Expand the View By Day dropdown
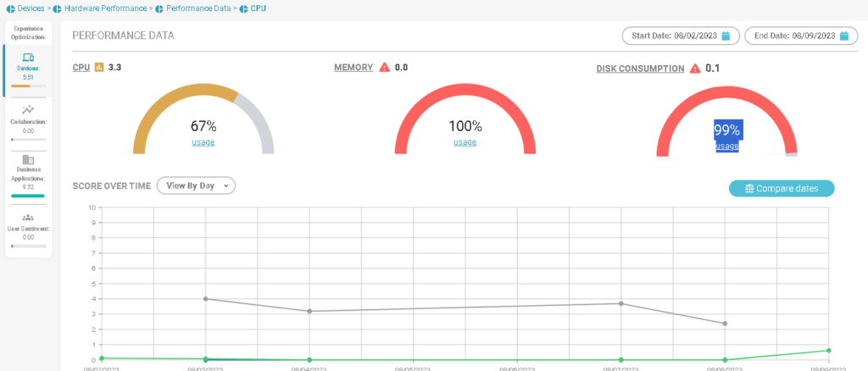 coord(196,185)
